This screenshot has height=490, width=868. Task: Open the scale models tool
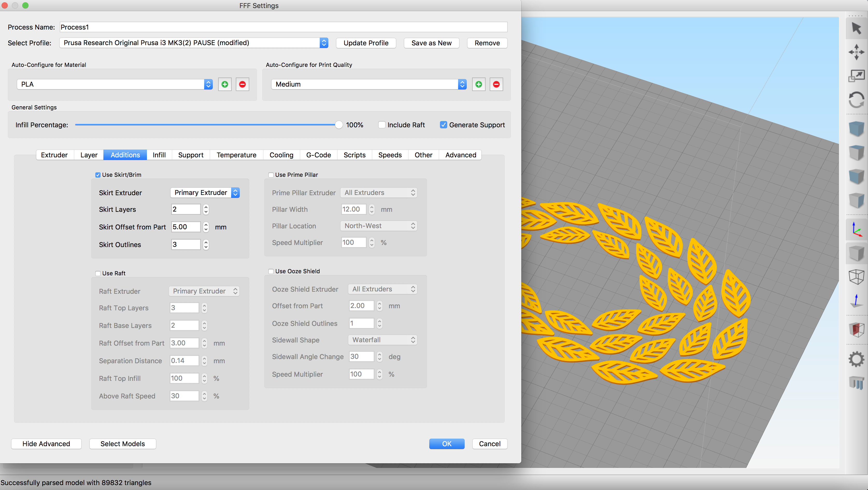[857, 75]
